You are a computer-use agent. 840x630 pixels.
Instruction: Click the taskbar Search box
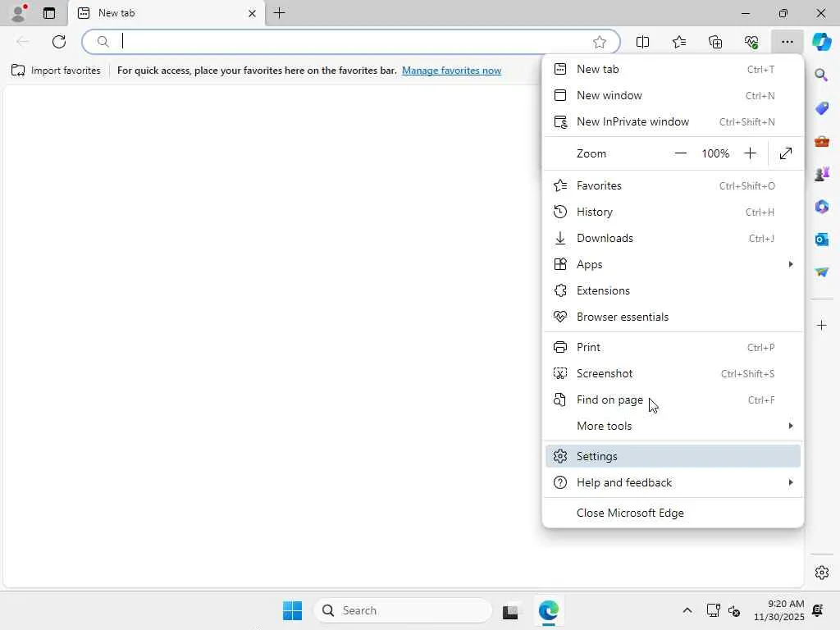click(x=403, y=610)
